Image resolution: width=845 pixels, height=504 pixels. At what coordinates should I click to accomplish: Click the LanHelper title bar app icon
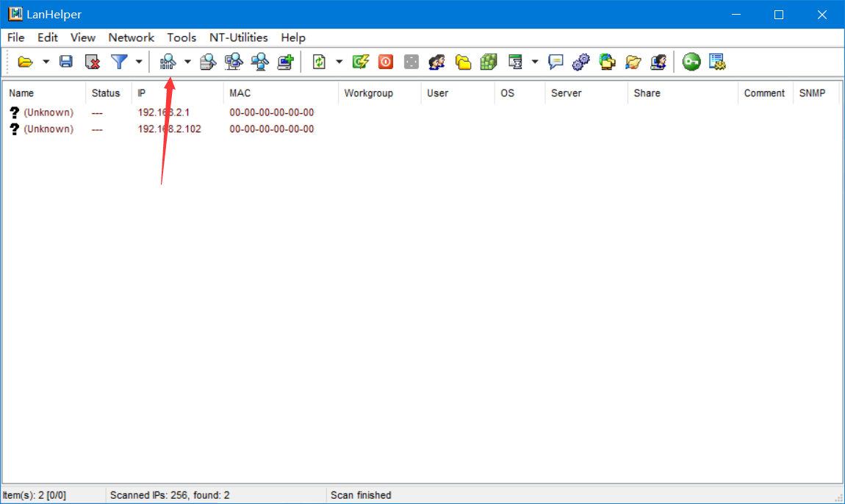pos(15,14)
